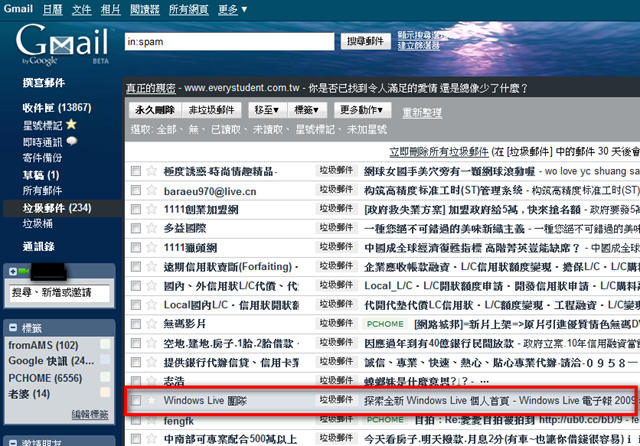Star the 中南部可專案配合500萬以上 message
The width and height of the screenshot is (640, 446).
point(151,439)
